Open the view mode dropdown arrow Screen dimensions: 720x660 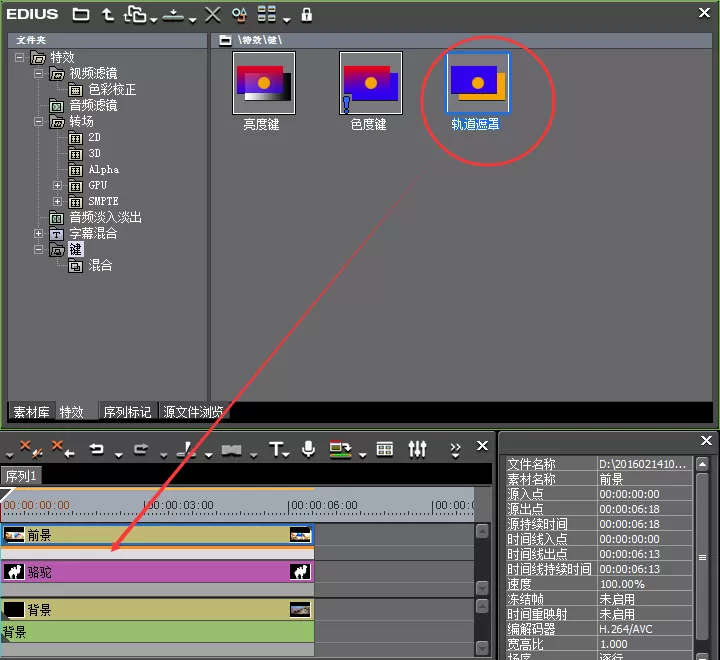tap(287, 20)
